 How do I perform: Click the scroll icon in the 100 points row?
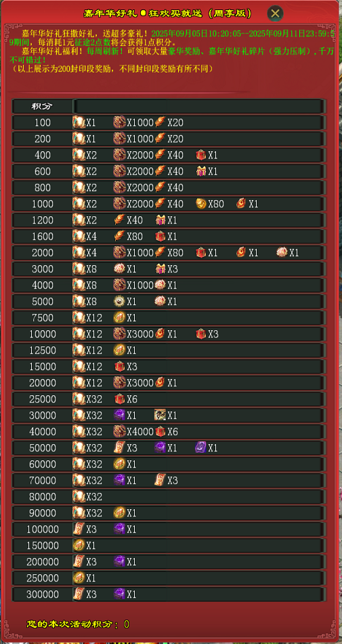click(x=78, y=123)
